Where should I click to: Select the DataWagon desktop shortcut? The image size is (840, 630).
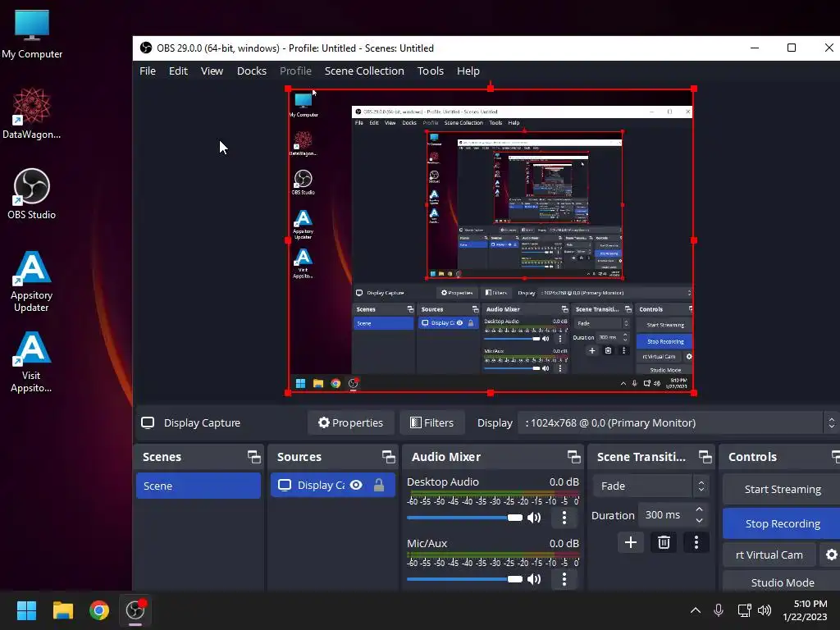pyautogui.click(x=32, y=113)
